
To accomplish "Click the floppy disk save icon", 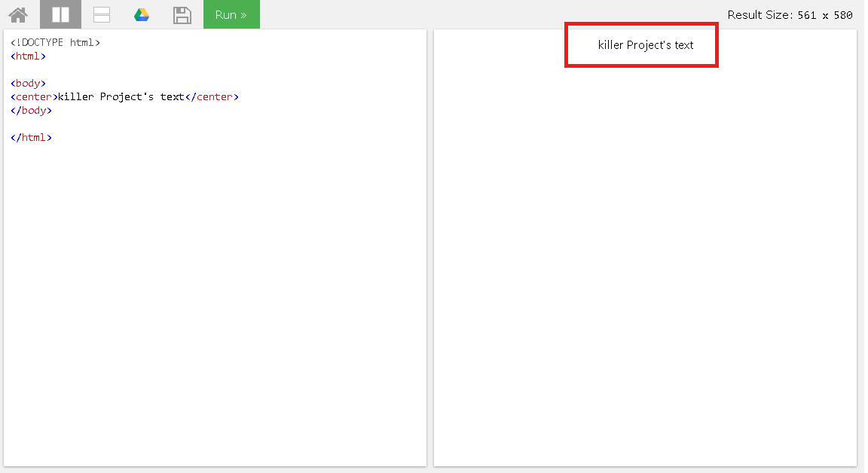I will click(x=182, y=14).
